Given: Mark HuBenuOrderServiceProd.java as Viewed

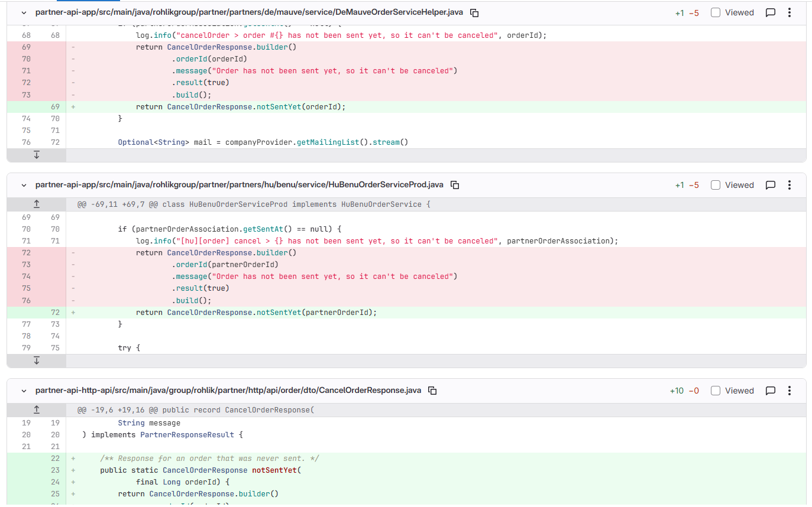Looking at the screenshot, I should pos(716,185).
